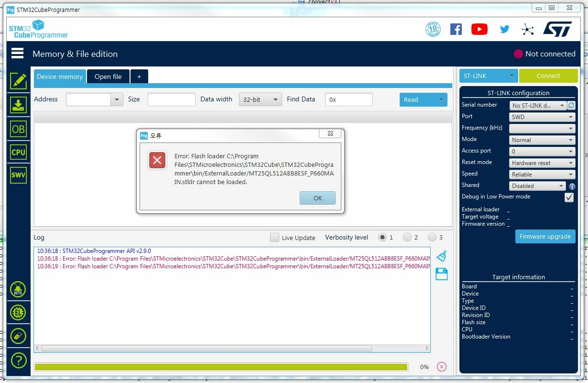Click the eraser icon in sidebar
The height and width of the screenshot is (383, 588).
tap(18, 336)
